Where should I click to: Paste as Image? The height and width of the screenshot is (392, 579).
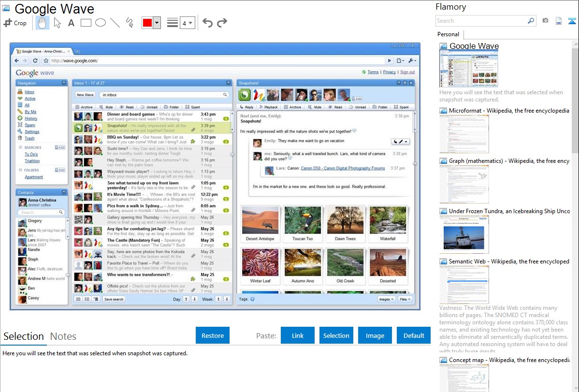[375, 335]
